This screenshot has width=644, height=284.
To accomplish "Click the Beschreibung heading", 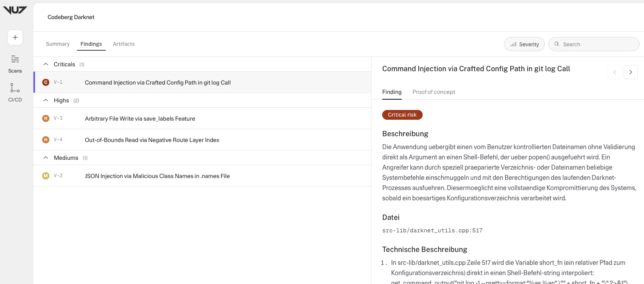I will (x=405, y=134).
